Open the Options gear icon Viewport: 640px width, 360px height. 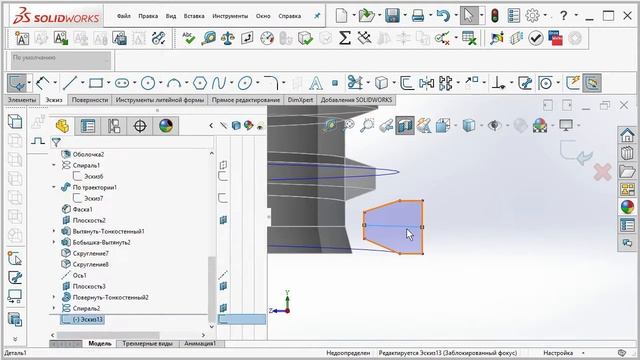point(532,16)
